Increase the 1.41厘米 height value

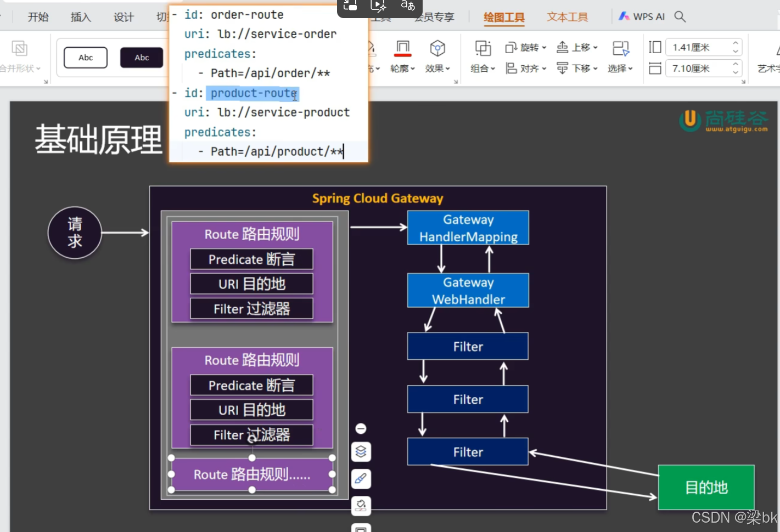736,43
